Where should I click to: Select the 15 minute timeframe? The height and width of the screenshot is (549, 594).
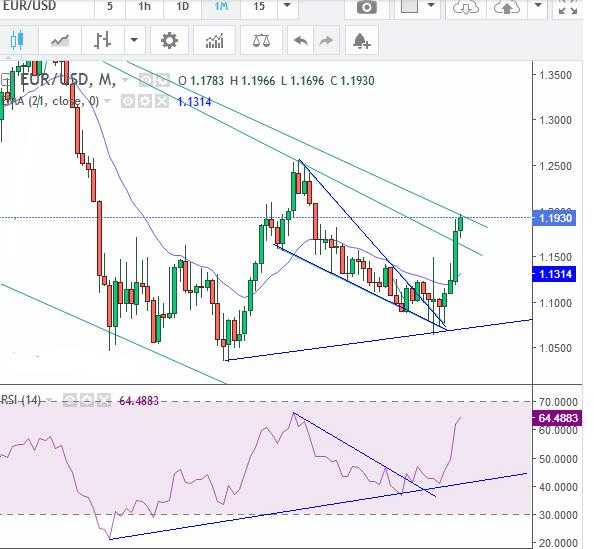259,6
